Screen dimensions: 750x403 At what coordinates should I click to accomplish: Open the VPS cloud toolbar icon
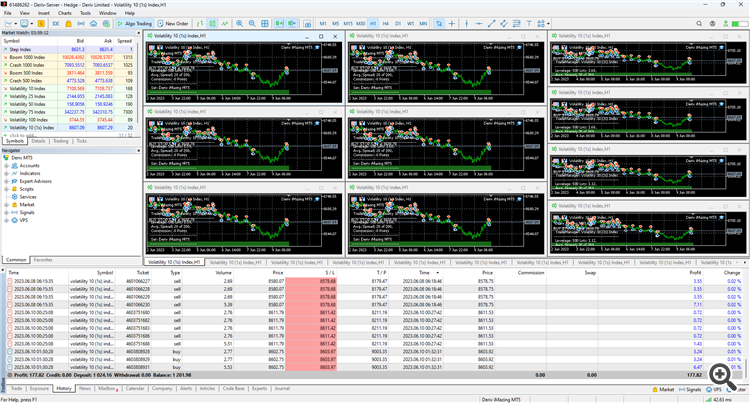pos(94,23)
